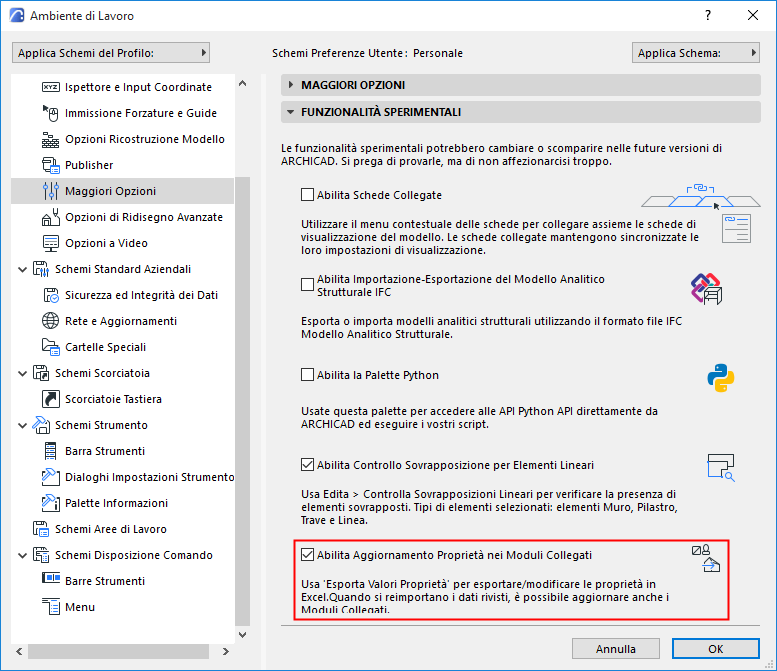This screenshot has width=777, height=671.
Task: Click the horizontal scrollbar left arrow
Action: coord(19,651)
